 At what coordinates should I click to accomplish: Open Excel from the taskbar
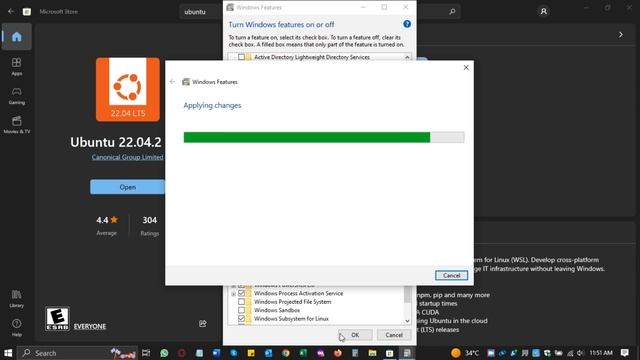coord(303,353)
